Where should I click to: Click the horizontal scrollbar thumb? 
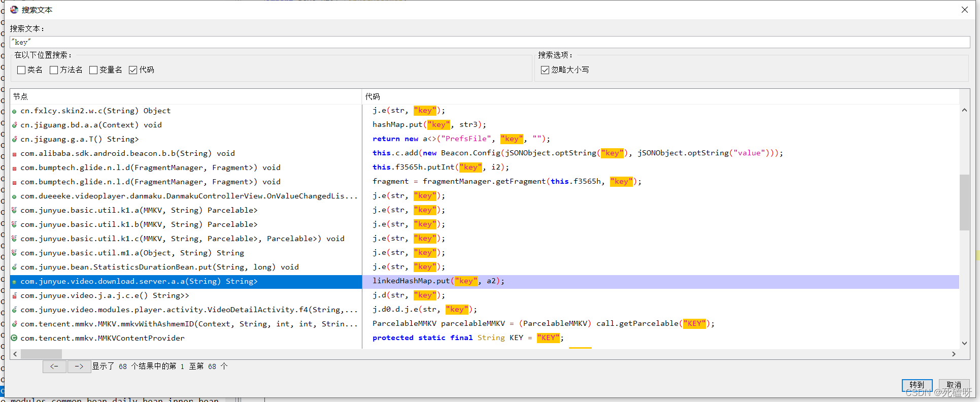[41, 354]
